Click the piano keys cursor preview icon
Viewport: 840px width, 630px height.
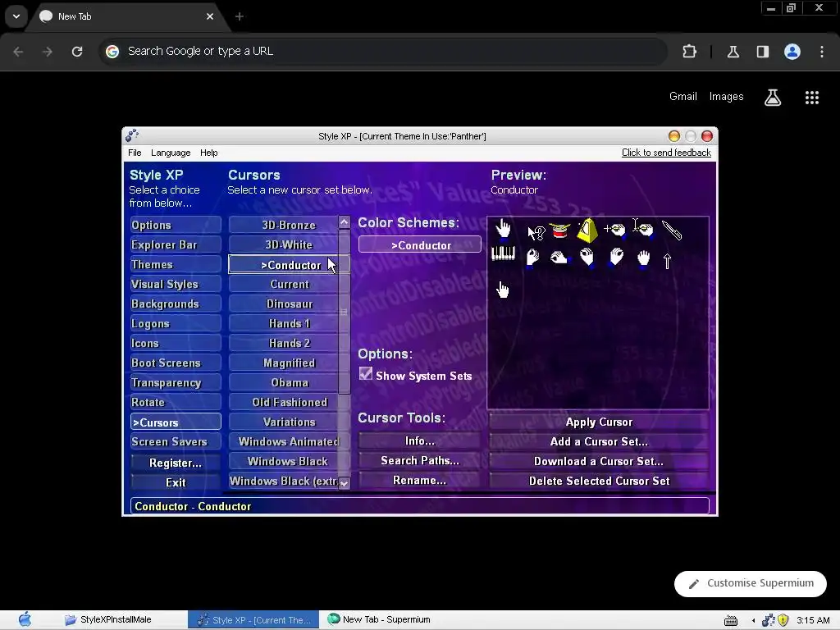pyautogui.click(x=503, y=253)
